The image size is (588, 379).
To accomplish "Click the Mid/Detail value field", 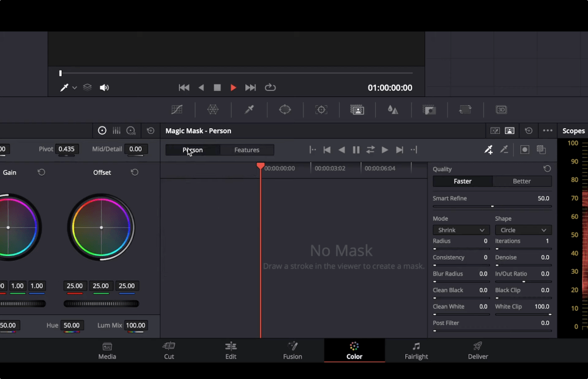I will [x=135, y=149].
